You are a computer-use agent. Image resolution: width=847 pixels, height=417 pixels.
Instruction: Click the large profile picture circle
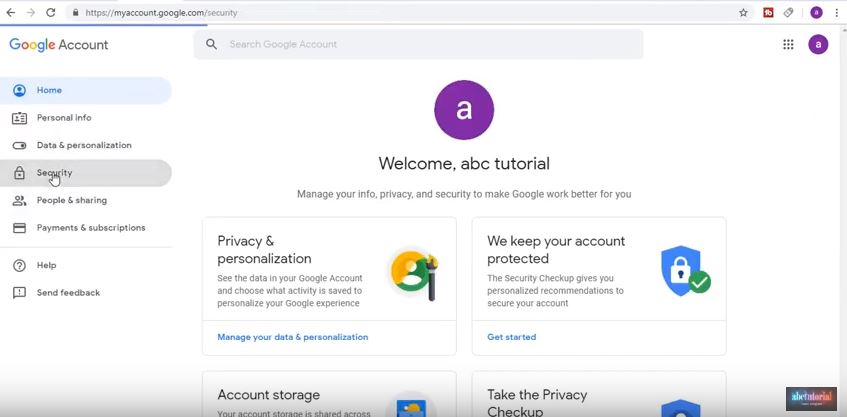(x=464, y=110)
